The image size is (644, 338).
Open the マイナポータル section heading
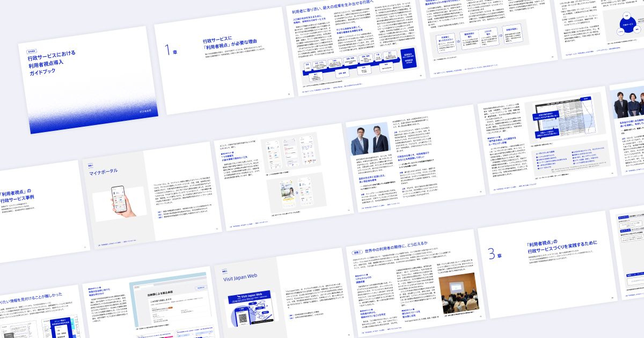(103, 172)
